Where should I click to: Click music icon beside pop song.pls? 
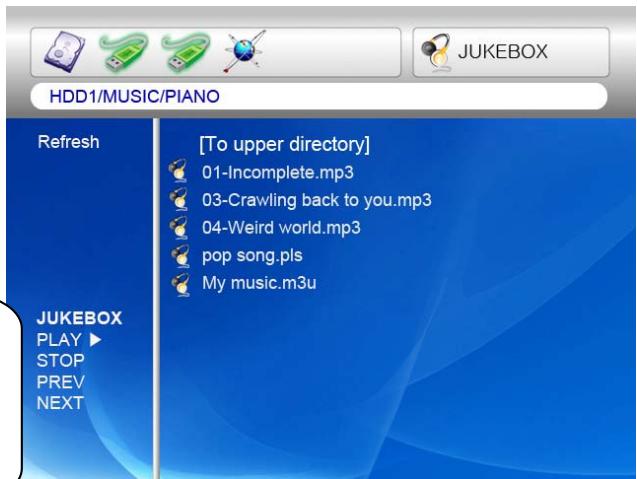[x=180, y=256]
